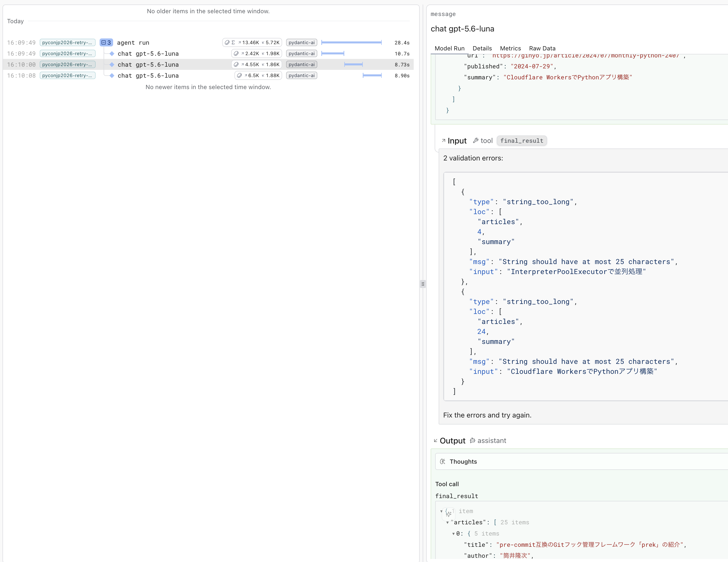Switch to the Details tab
728x562 pixels.
(482, 48)
